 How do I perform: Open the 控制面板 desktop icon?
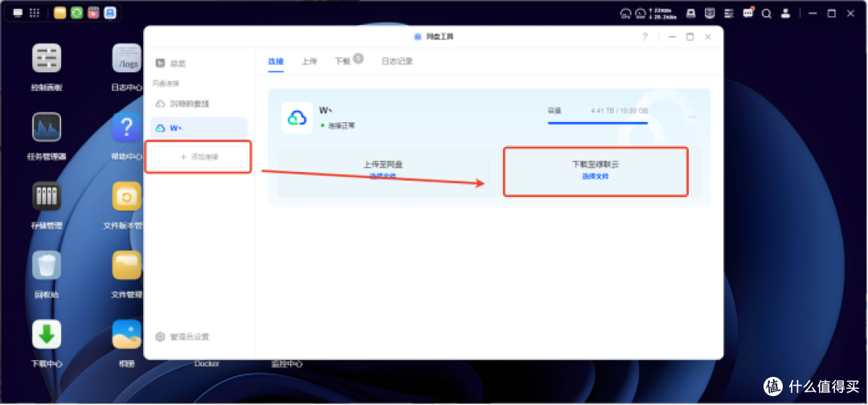click(47, 58)
